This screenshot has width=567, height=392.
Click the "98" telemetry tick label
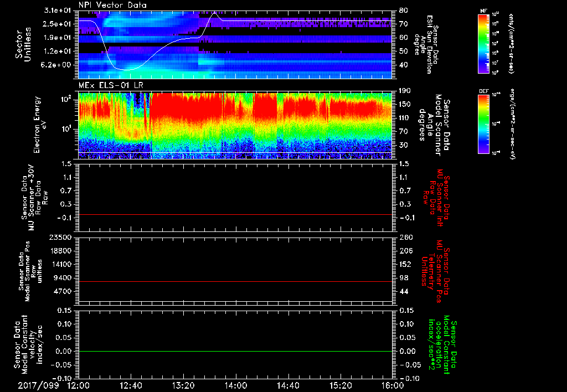point(404,278)
